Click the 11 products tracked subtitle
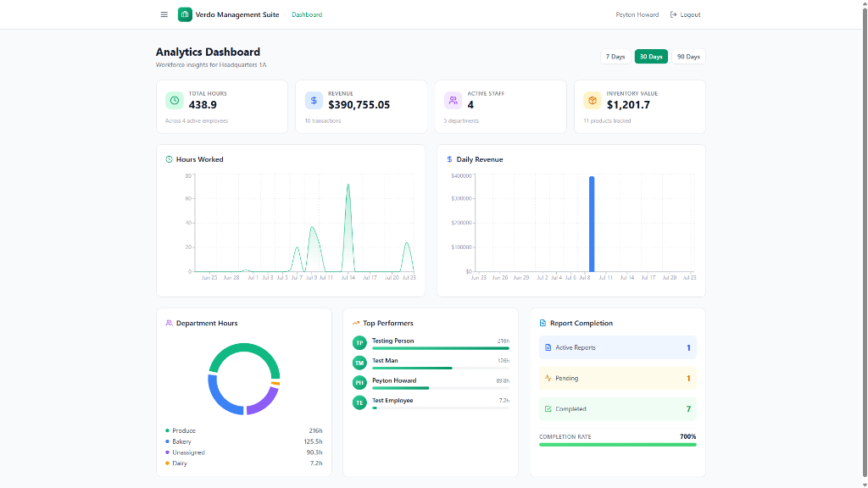Image resolution: width=868 pixels, height=488 pixels. [607, 120]
